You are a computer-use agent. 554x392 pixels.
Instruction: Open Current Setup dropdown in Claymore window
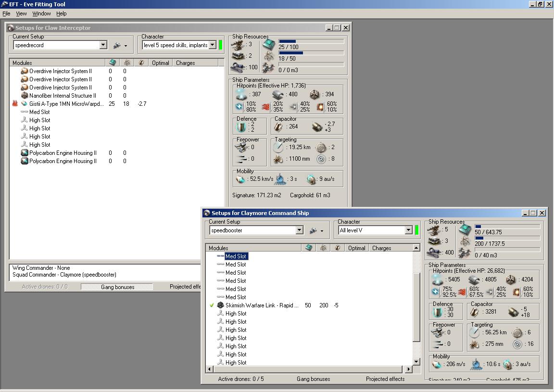click(299, 230)
